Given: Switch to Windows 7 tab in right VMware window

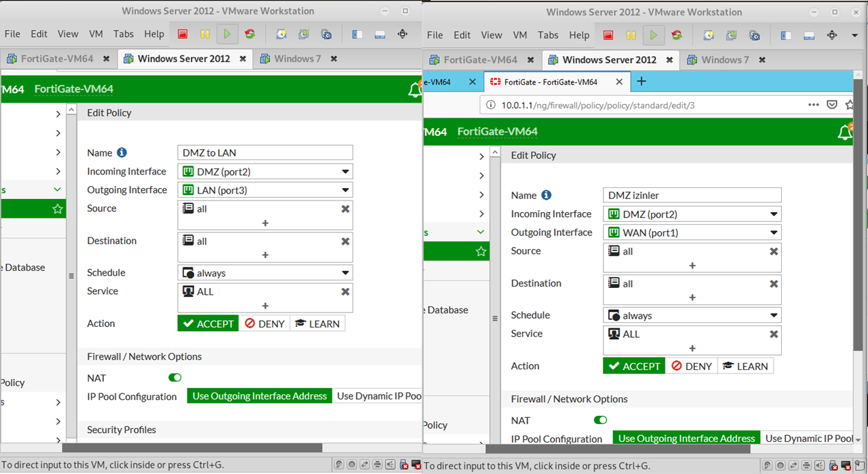Looking at the screenshot, I should point(725,60).
